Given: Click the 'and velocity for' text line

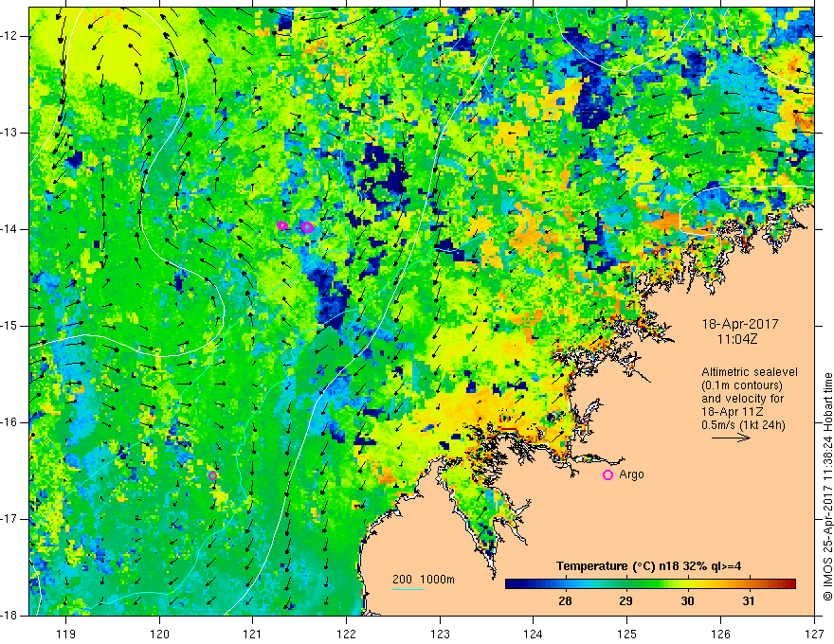Looking at the screenshot, I should pyautogui.click(x=742, y=399).
